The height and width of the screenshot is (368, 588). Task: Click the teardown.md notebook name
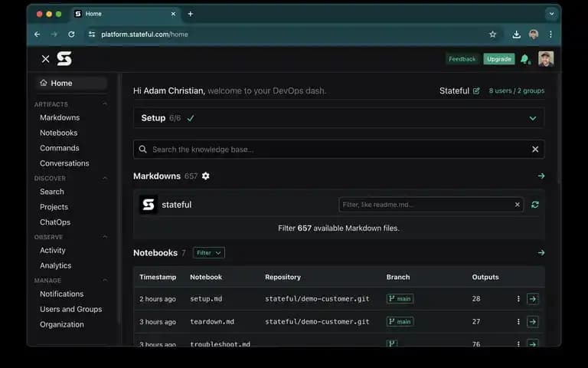point(212,322)
